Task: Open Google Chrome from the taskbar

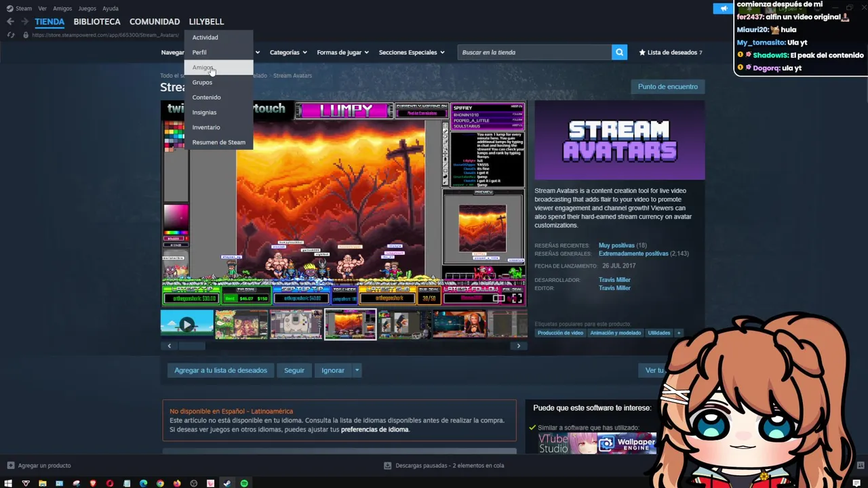Action: (x=160, y=483)
